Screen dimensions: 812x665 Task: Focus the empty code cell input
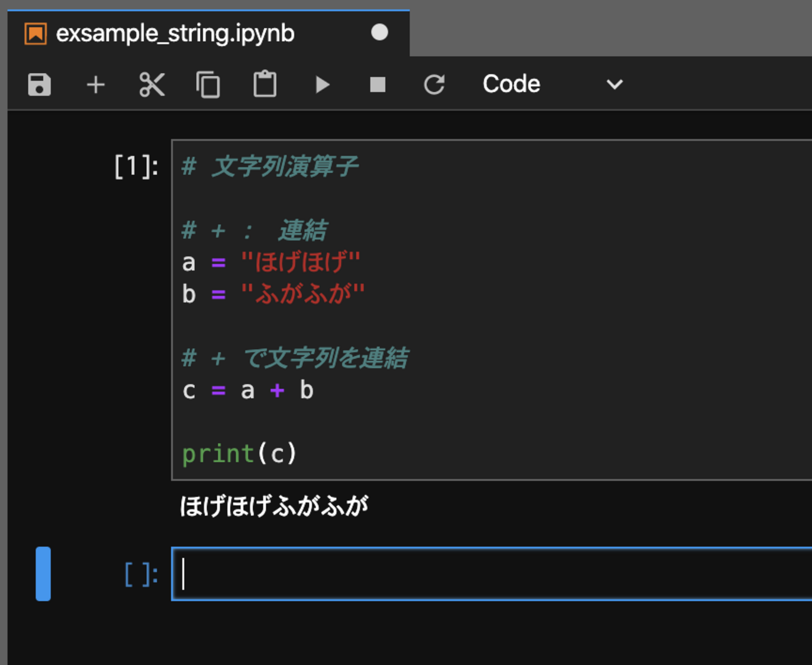[487, 574]
